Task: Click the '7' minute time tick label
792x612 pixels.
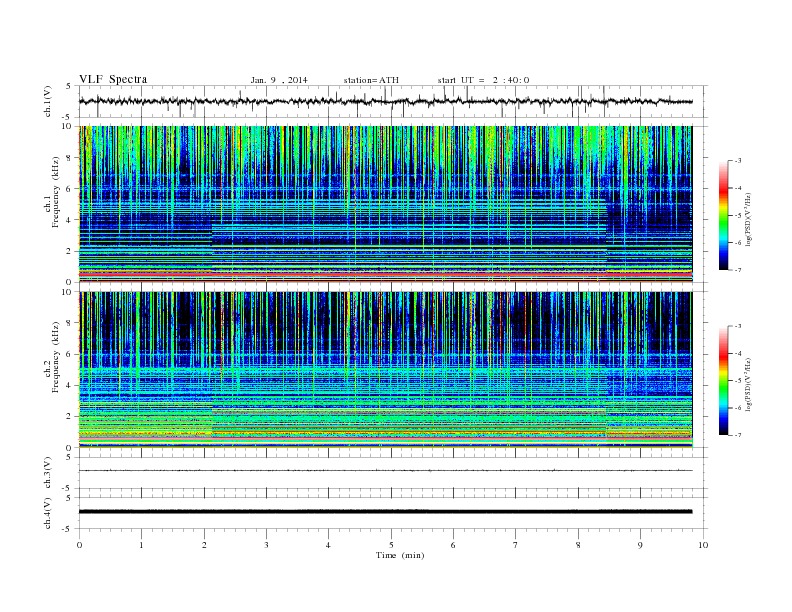Action: [516, 545]
